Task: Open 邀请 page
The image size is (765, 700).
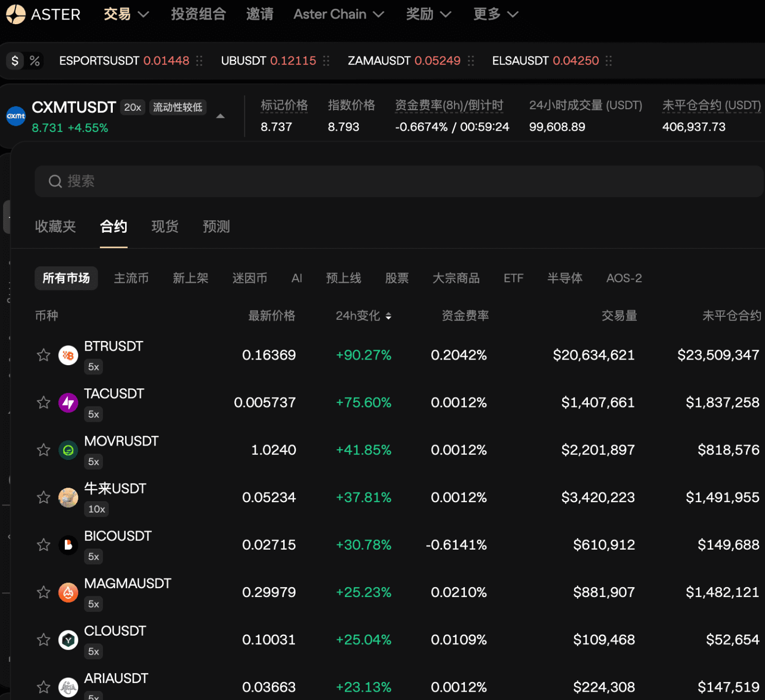Action: pyautogui.click(x=259, y=14)
